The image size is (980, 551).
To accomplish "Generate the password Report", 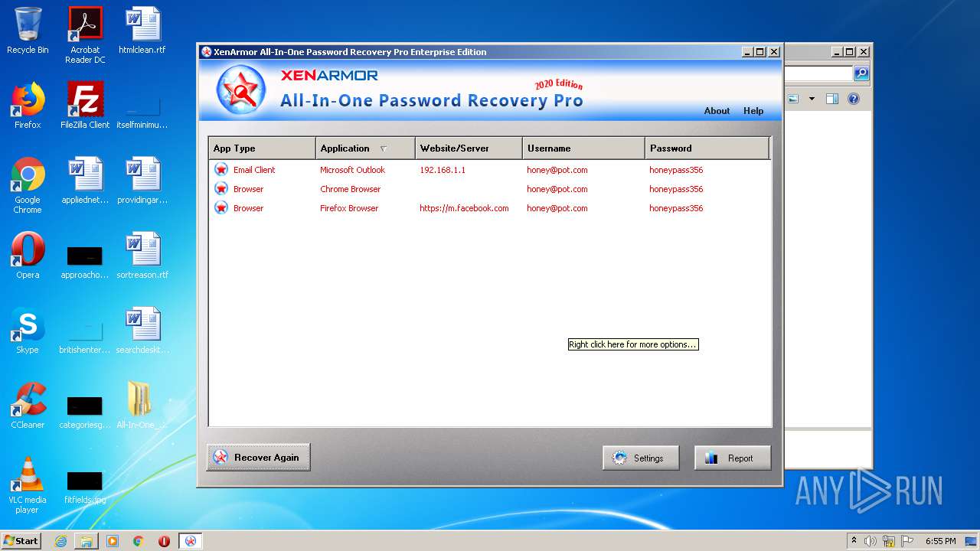I will click(x=733, y=458).
